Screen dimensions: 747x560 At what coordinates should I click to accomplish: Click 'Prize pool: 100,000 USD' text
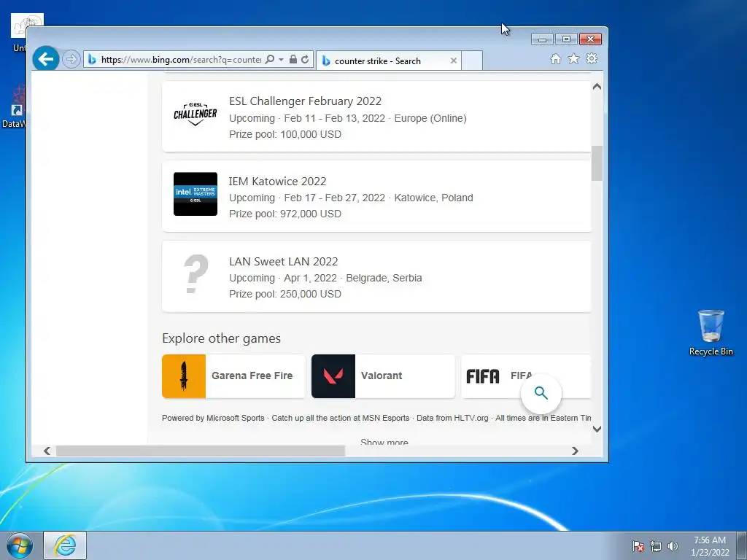point(285,134)
